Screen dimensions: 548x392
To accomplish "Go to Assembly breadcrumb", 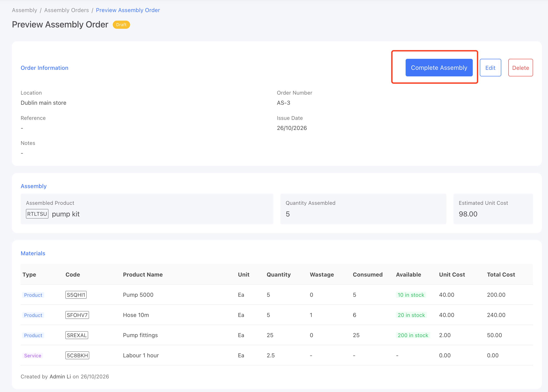I will click(24, 10).
